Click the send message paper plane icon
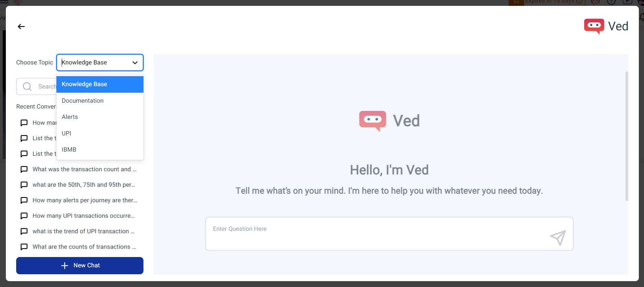This screenshot has width=644, height=287. pos(558,237)
